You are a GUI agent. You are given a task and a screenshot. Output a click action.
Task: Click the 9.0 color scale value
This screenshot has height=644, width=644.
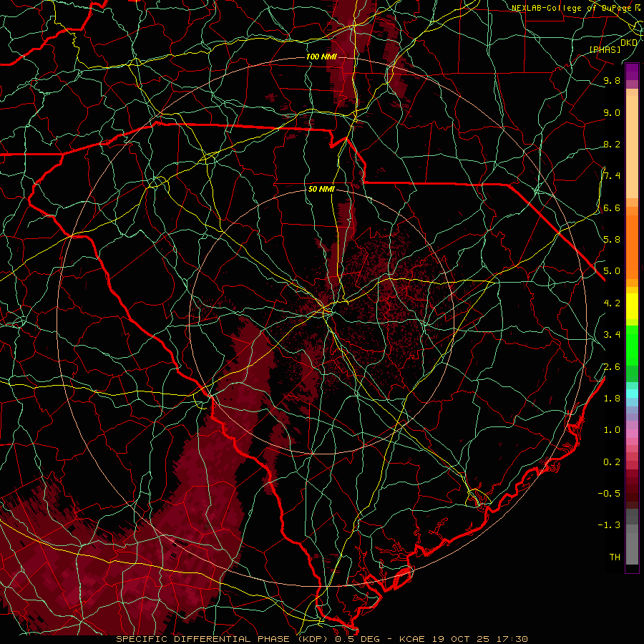pos(612,112)
